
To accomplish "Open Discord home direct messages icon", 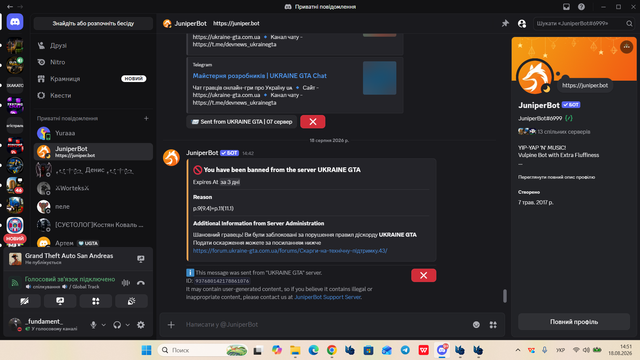I will coord(15,22).
